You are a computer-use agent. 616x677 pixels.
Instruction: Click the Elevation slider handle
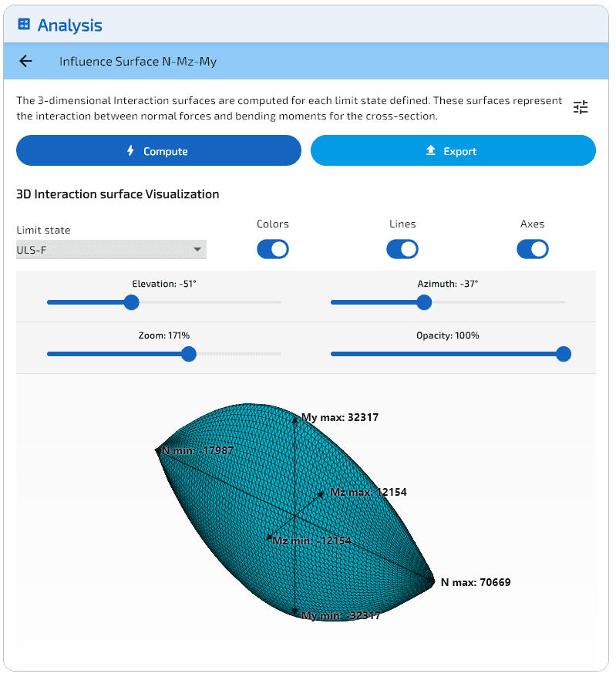[132, 302]
